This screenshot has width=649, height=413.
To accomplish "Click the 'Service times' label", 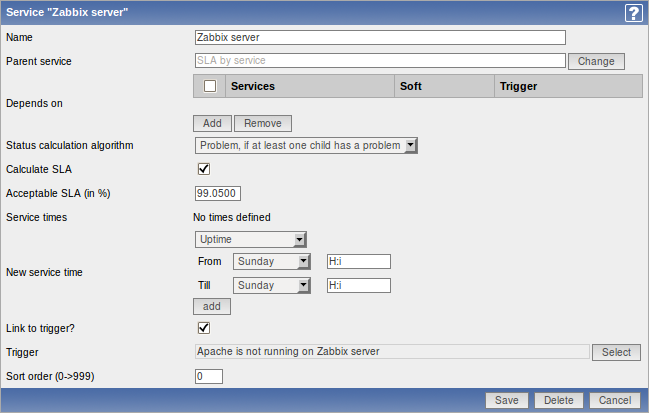I will click(36, 217).
